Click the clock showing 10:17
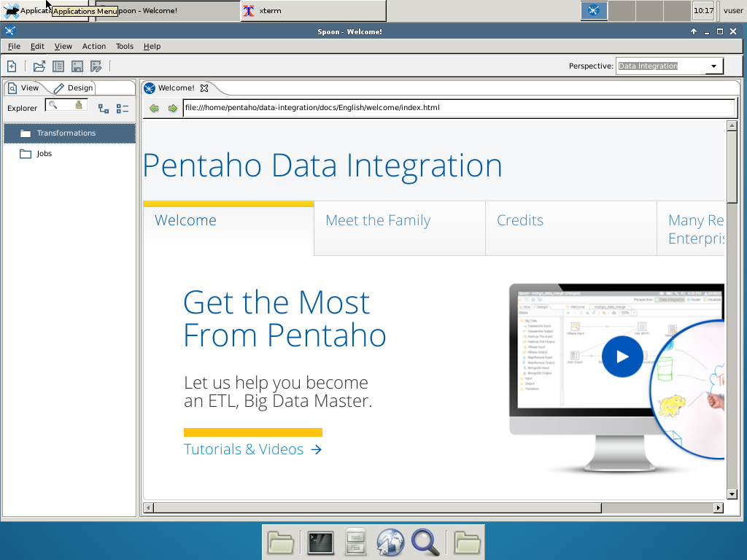The image size is (747, 560). point(704,10)
